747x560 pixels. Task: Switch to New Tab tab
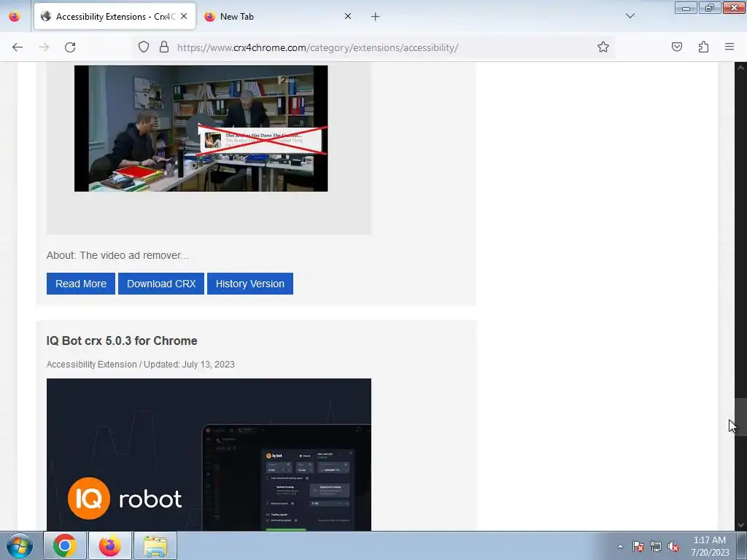pyautogui.click(x=279, y=16)
